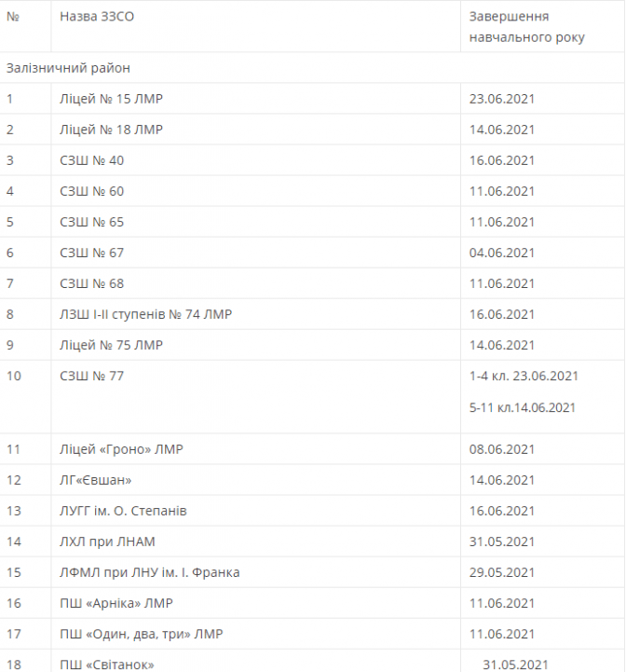Click 'ЛЗШ І-ІІ ступенів № 74 ЛМР'
The height and width of the screenshot is (672, 626).
click(145, 314)
